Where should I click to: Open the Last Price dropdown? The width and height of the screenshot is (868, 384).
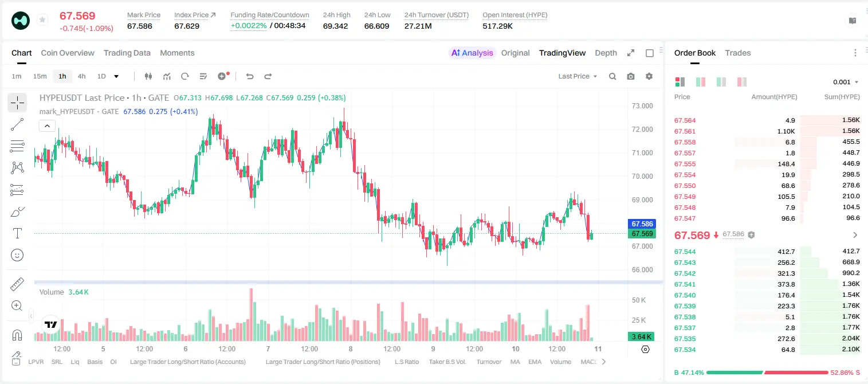pyautogui.click(x=578, y=76)
